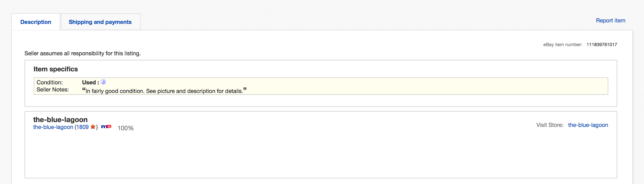Click the Condition label

(x=50, y=82)
